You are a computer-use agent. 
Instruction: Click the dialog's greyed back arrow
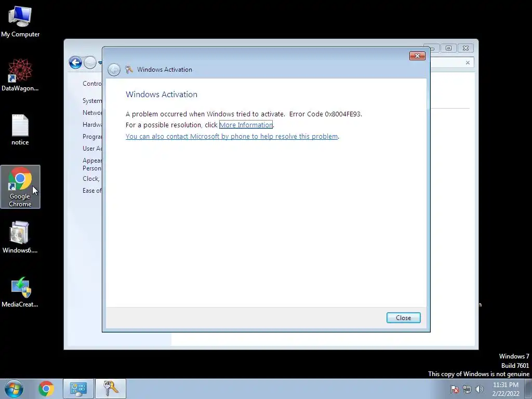coord(114,70)
